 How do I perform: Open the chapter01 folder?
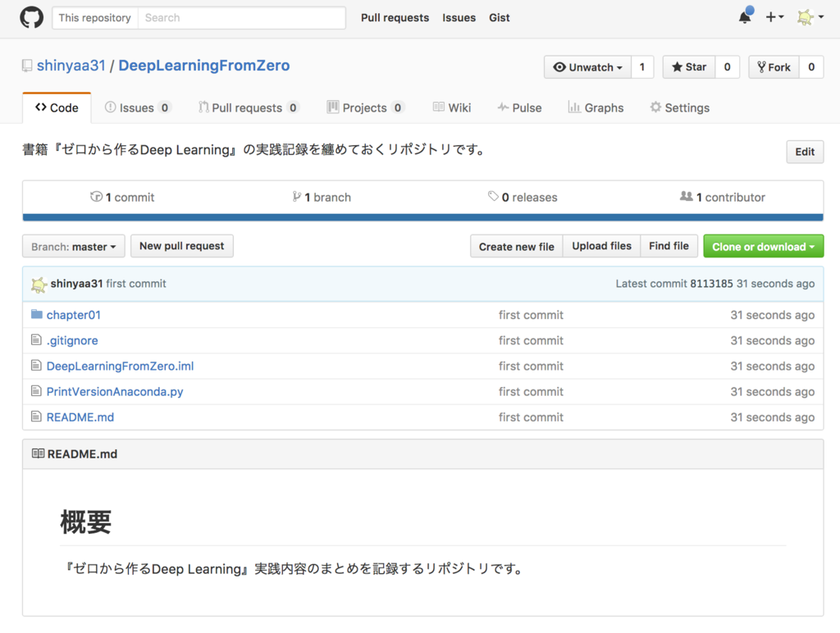point(73,315)
